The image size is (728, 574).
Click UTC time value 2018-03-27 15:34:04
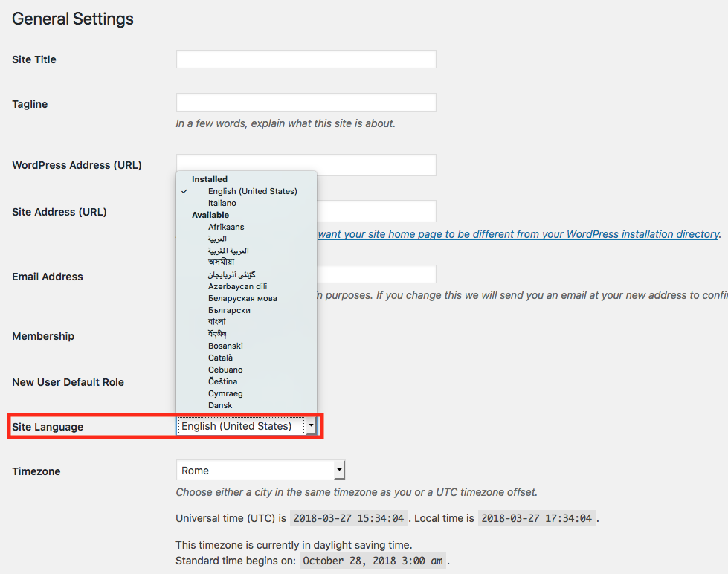coord(349,518)
